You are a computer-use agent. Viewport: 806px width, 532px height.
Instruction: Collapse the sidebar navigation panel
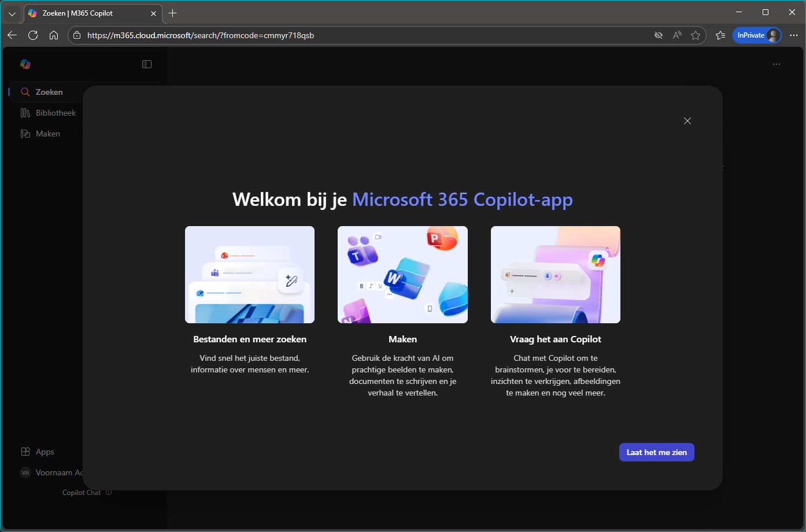pyautogui.click(x=147, y=64)
